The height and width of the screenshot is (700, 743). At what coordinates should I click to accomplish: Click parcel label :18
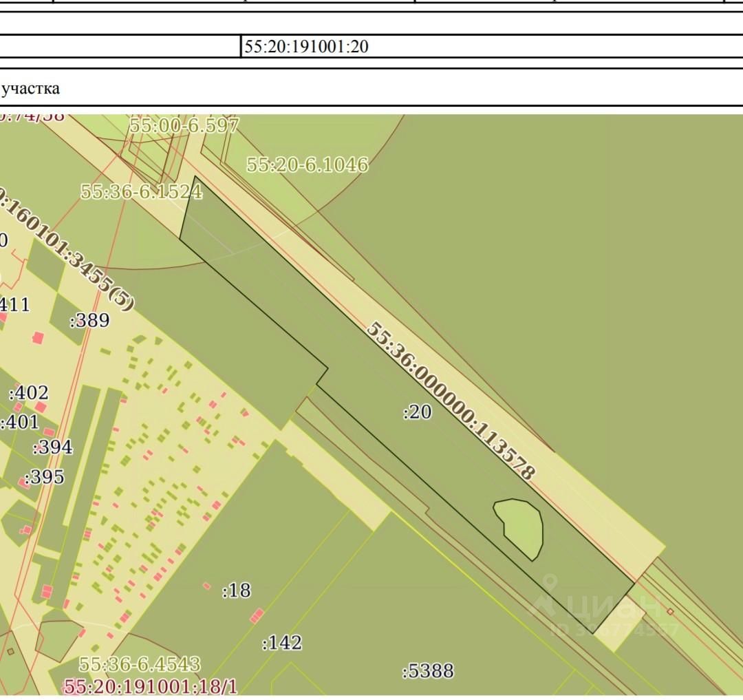[x=237, y=591]
